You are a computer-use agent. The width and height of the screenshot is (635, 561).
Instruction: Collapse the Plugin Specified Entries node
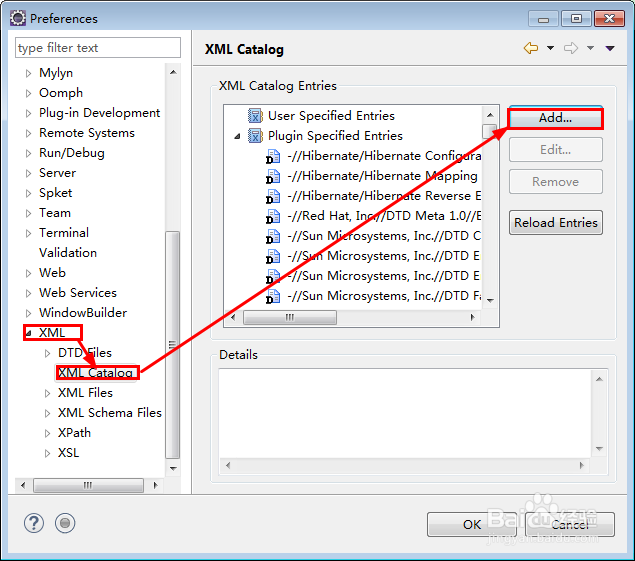pos(237,137)
